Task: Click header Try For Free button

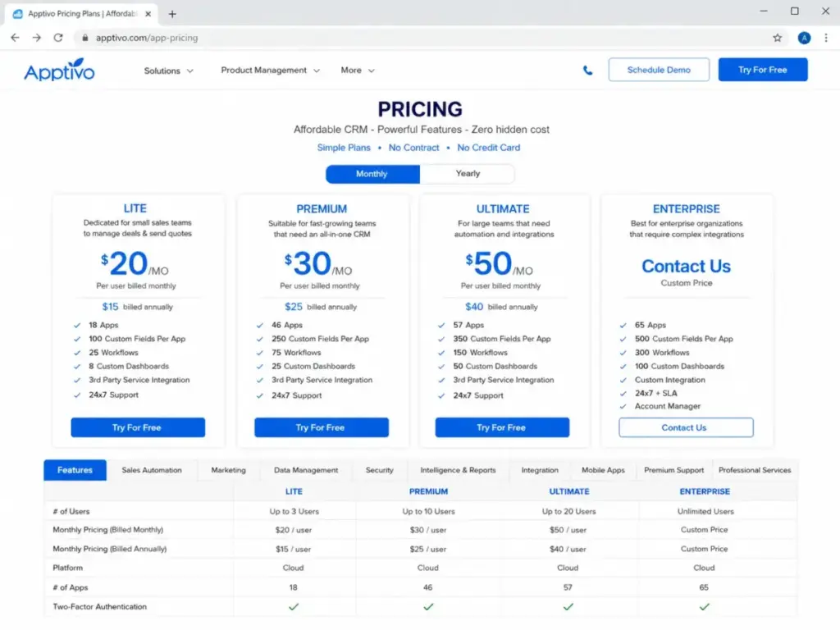Action: point(762,70)
